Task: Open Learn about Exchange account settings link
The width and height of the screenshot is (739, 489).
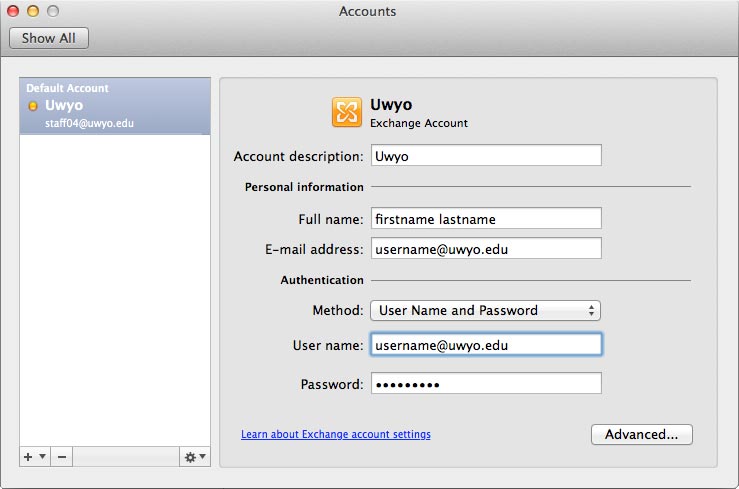Action: pyautogui.click(x=336, y=434)
